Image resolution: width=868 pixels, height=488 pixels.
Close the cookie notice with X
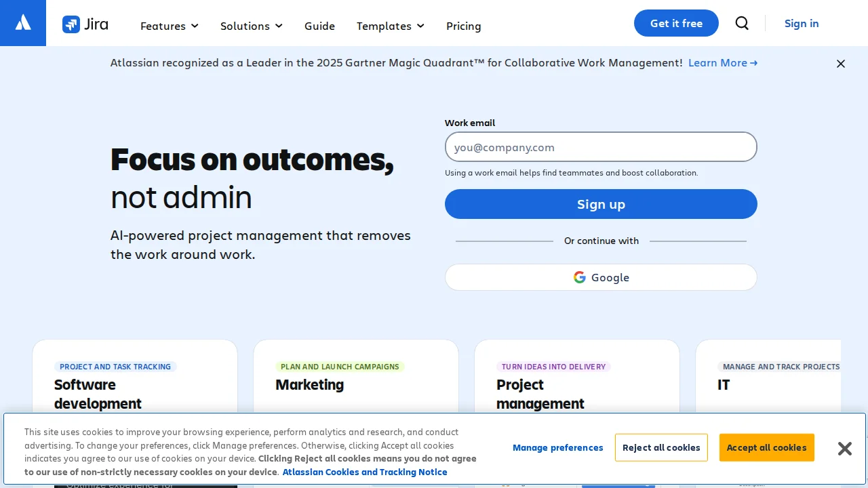pyautogui.click(x=844, y=448)
